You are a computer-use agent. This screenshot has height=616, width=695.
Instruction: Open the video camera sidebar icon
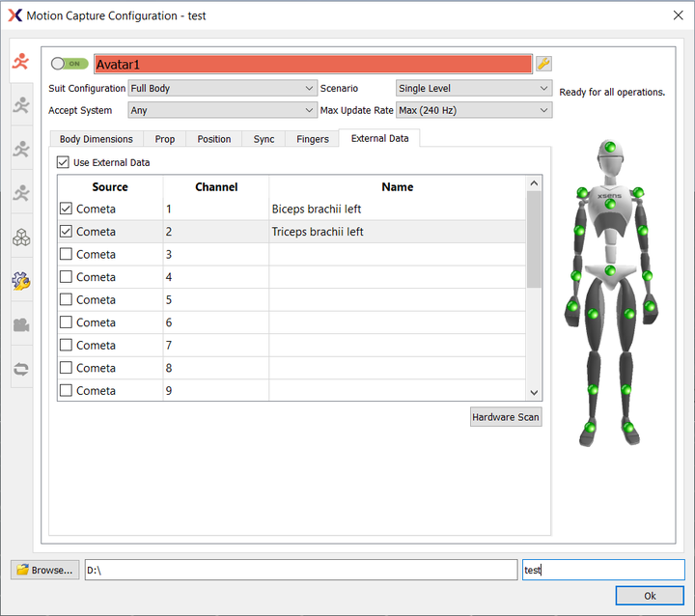coord(21,325)
